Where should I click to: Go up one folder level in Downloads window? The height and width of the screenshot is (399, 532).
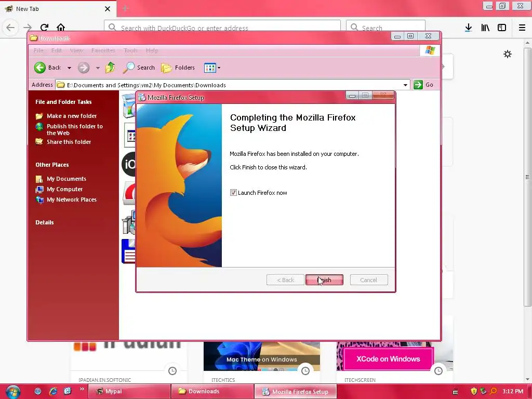point(110,68)
